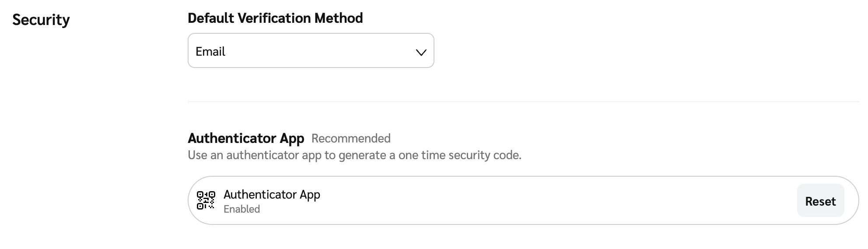Click the one time security code description
Viewport: 868px width, 249px height.
click(x=354, y=155)
